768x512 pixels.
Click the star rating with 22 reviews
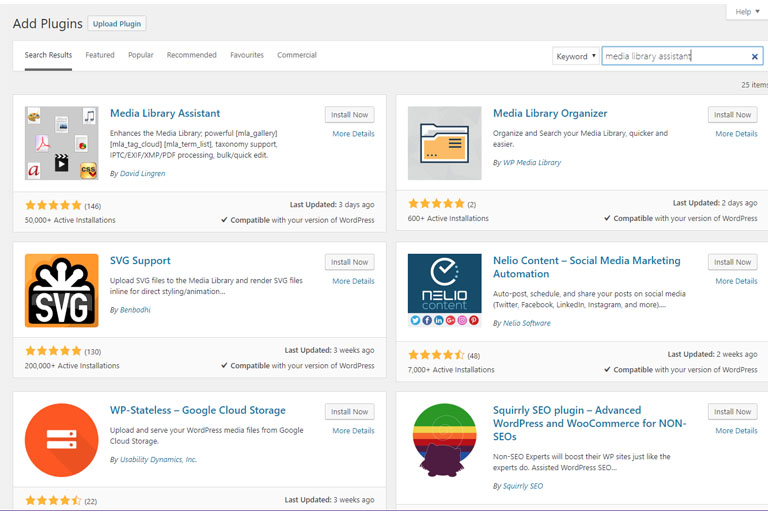(x=53, y=500)
